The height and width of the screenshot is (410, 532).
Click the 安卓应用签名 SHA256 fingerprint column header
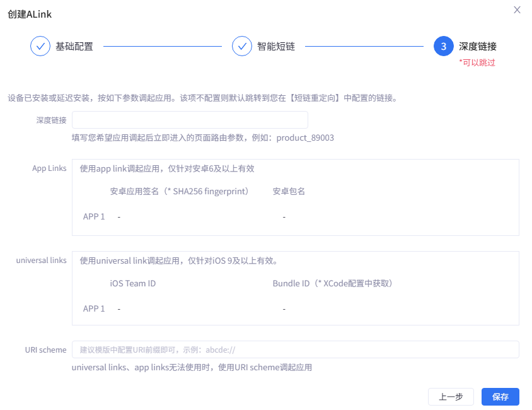180,191
